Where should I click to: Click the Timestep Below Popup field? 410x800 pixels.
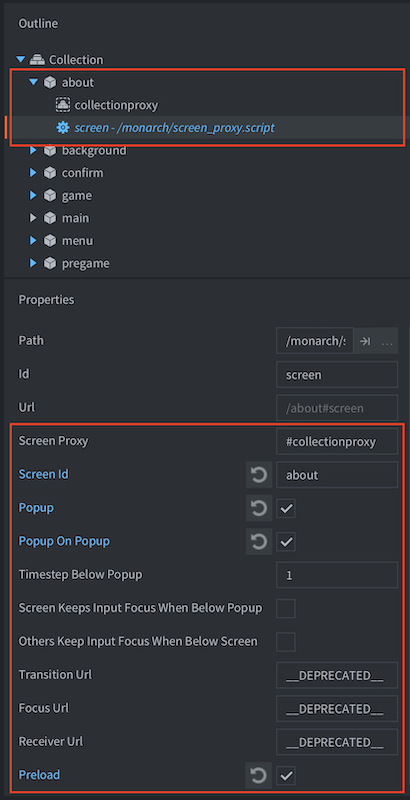point(337,576)
